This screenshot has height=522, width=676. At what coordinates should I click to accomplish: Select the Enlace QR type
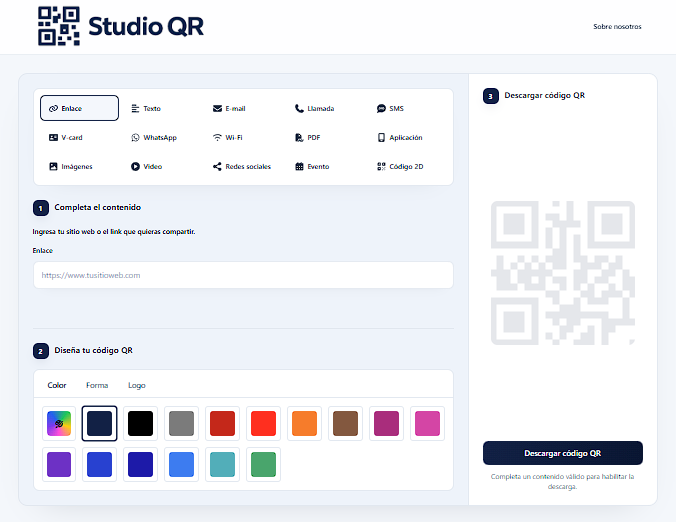[x=79, y=108]
